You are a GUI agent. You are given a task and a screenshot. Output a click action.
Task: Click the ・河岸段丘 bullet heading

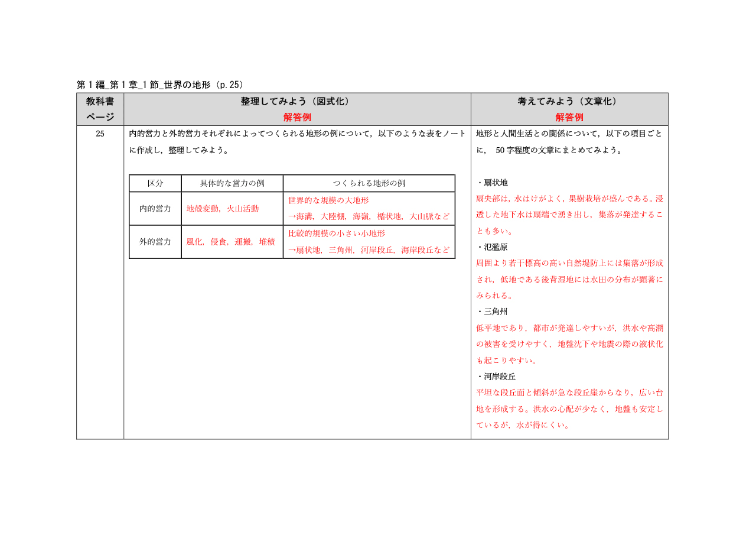coord(496,376)
